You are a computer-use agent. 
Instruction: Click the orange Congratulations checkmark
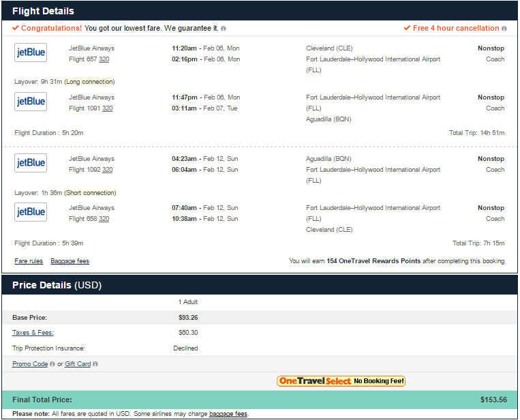pyautogui.click(x=15, y=28)
